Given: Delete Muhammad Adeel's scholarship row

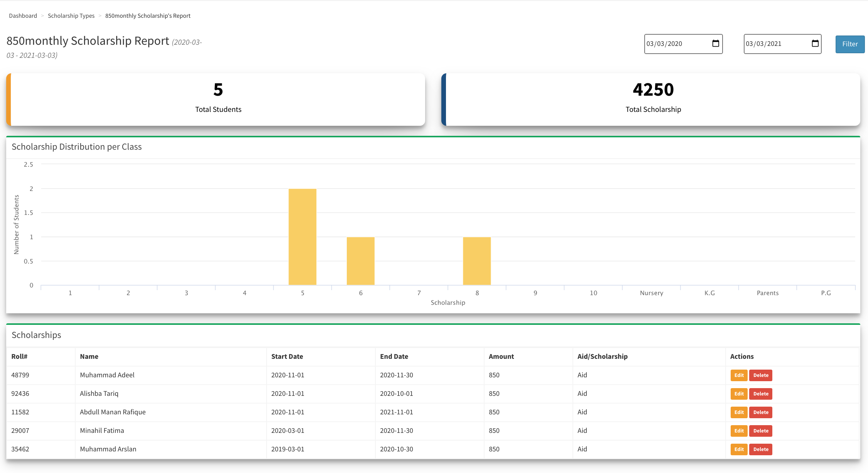Looking at the screenshot, I should pos(760,375).
